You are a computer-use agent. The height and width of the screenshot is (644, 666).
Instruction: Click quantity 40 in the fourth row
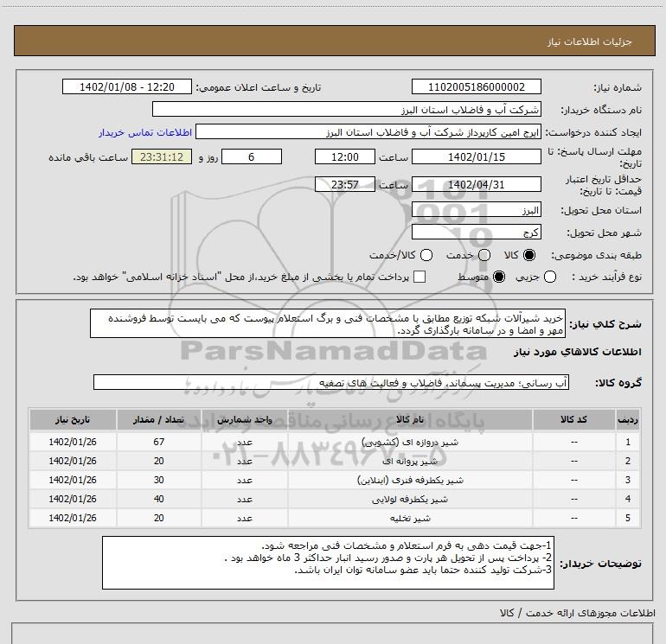(159, 500)
